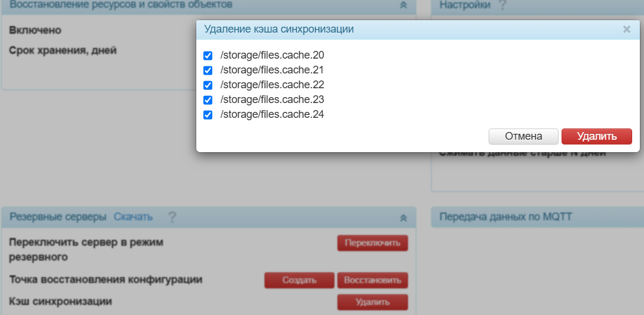Open the Скачать link

click(x=133, y=217)
